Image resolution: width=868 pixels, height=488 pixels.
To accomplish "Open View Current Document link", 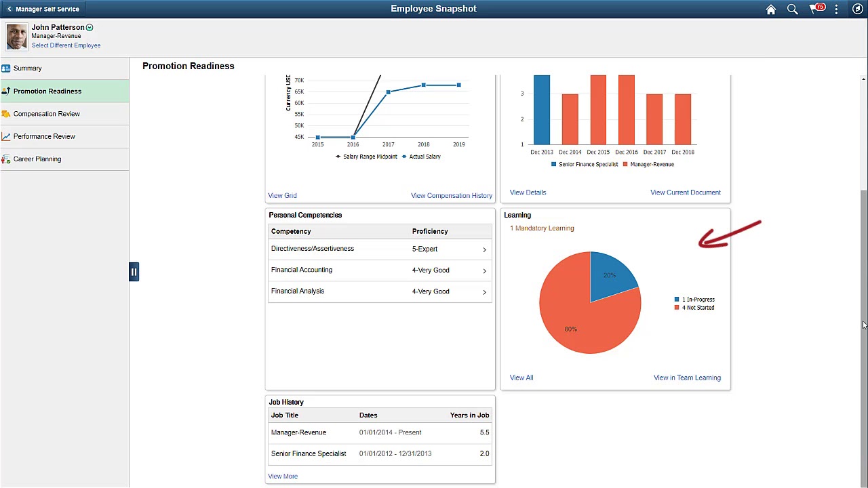I will (x=685, y=192).
